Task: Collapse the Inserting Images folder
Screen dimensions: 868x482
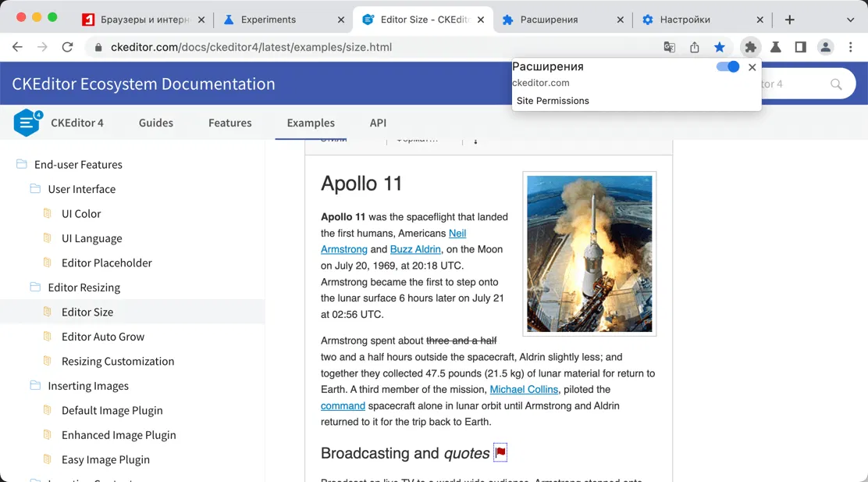Action: [35, 386]
